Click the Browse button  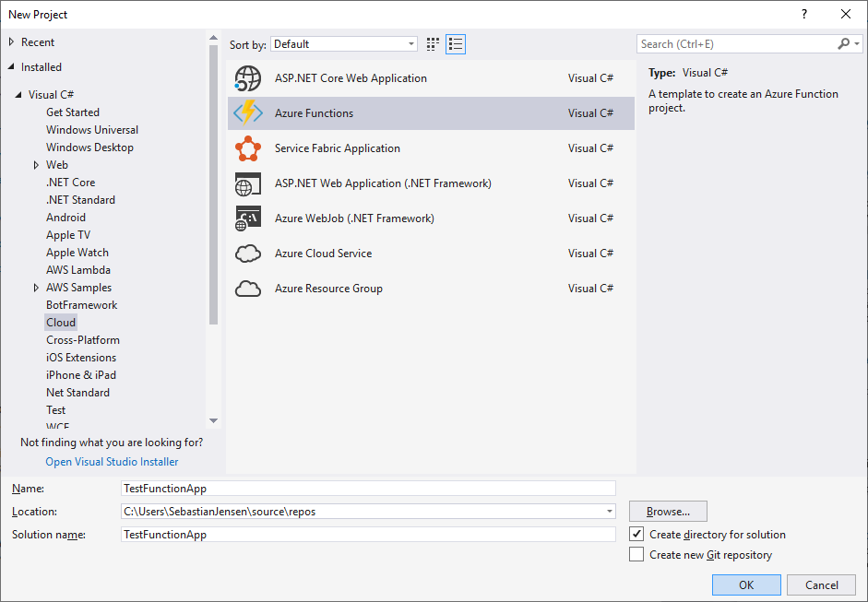pos(668,512)
